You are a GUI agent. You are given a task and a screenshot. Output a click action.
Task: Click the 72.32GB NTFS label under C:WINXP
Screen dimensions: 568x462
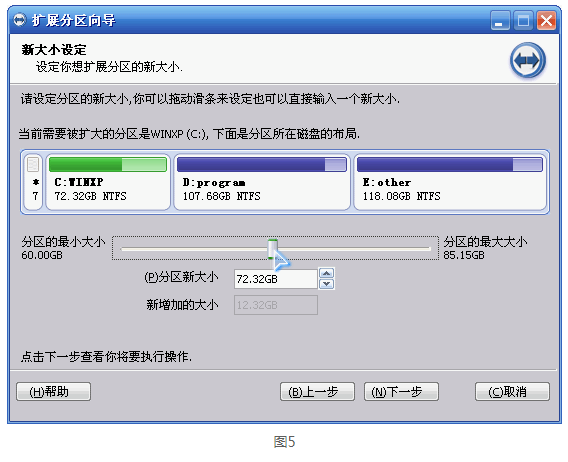coord(91,196)
